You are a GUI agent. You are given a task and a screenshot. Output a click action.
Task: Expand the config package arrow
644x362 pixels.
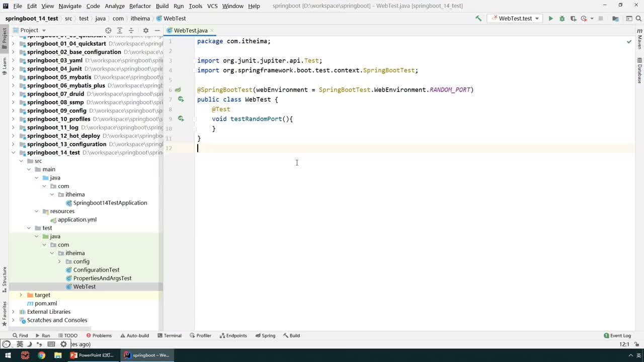(x=59, y=261)
